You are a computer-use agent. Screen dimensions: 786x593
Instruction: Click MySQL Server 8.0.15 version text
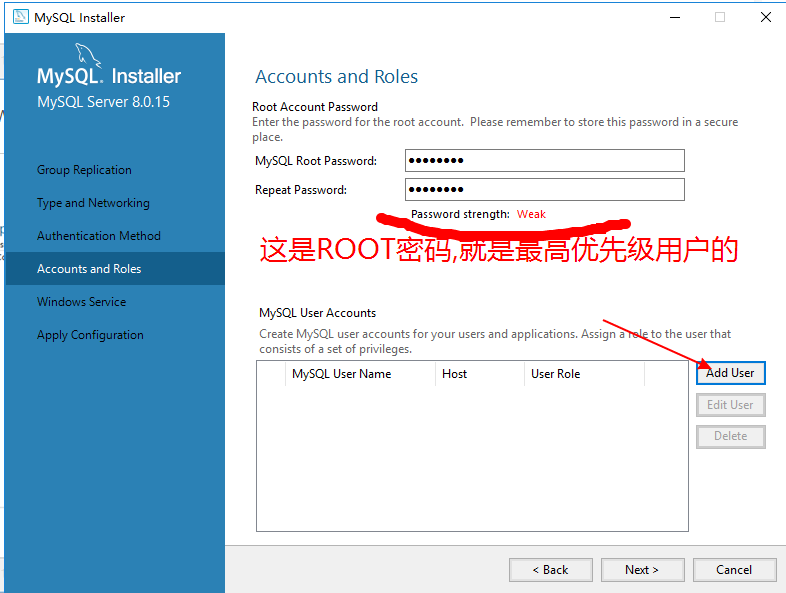click(x=103, y=102)
